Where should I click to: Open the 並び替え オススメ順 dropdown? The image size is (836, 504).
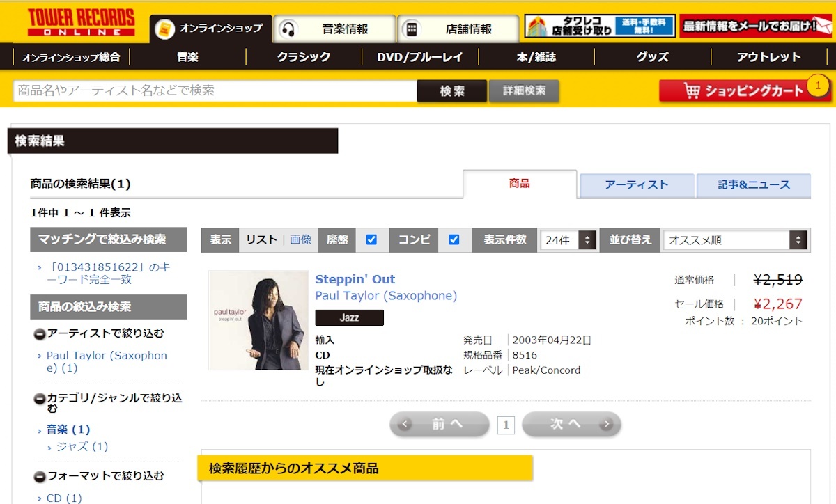735,240
